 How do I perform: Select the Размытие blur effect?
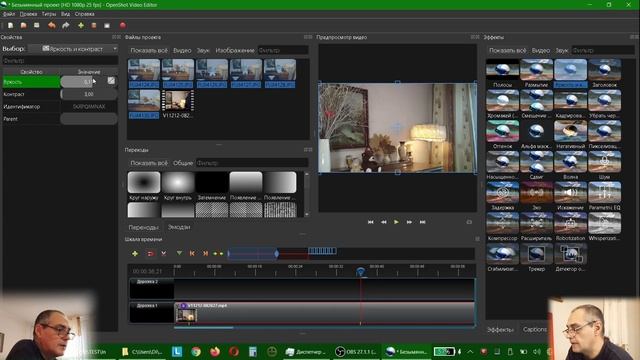[536, 73]
